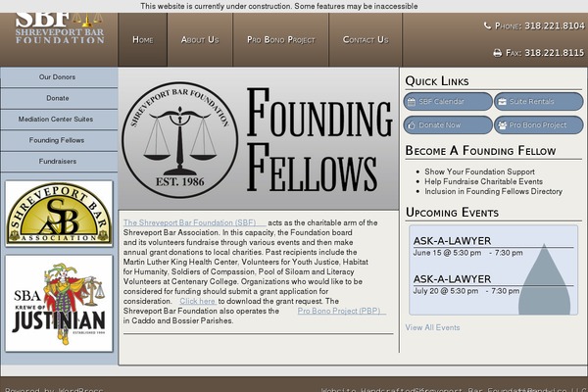The height and width of the screenshot is (392, 588).
Task: Click the SBF Calendar quick link button
Action: (448, 102)
